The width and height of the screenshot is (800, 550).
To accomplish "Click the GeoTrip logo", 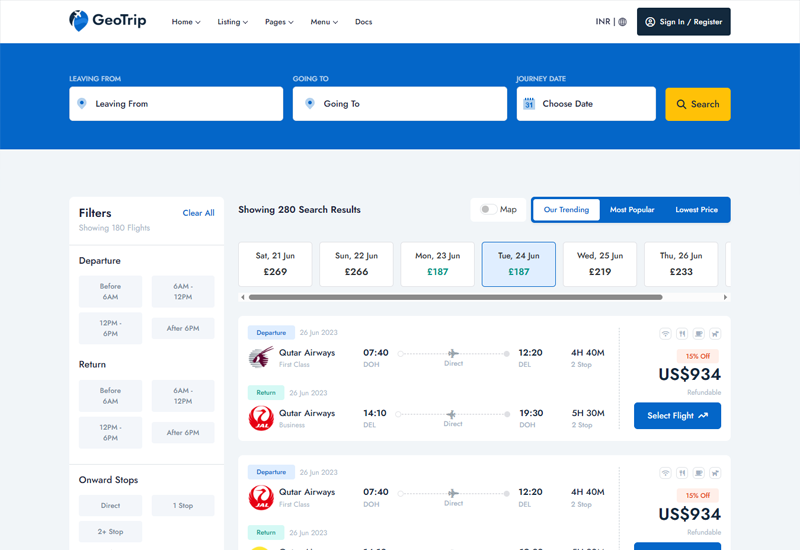I will pos(107,21).
